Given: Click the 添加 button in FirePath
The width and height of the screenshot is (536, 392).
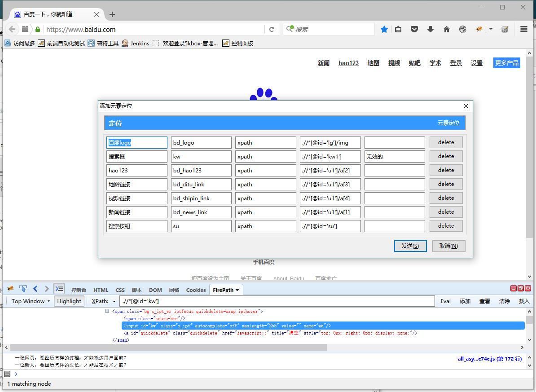Looking at the screenshot, I should coord(465,301).
